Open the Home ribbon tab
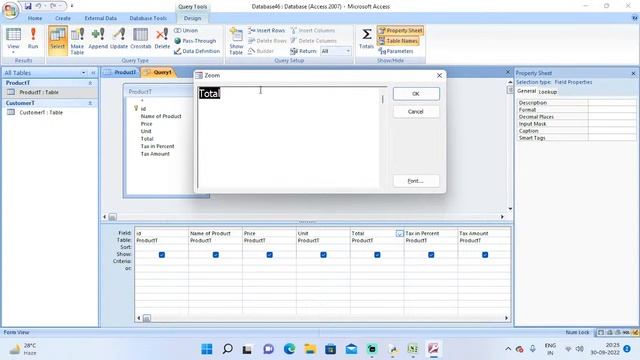 tap(35, 18)
